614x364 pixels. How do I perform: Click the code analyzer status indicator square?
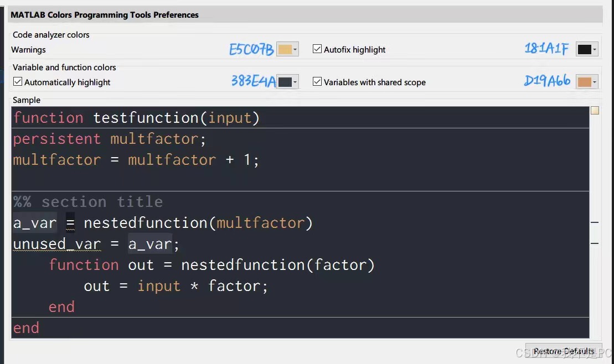(595, 111)
